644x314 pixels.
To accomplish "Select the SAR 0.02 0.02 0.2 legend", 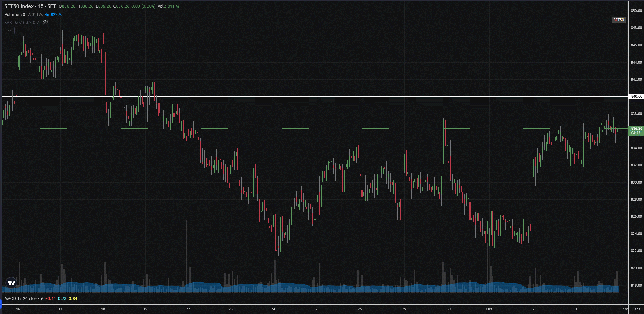I will (22, 23).
